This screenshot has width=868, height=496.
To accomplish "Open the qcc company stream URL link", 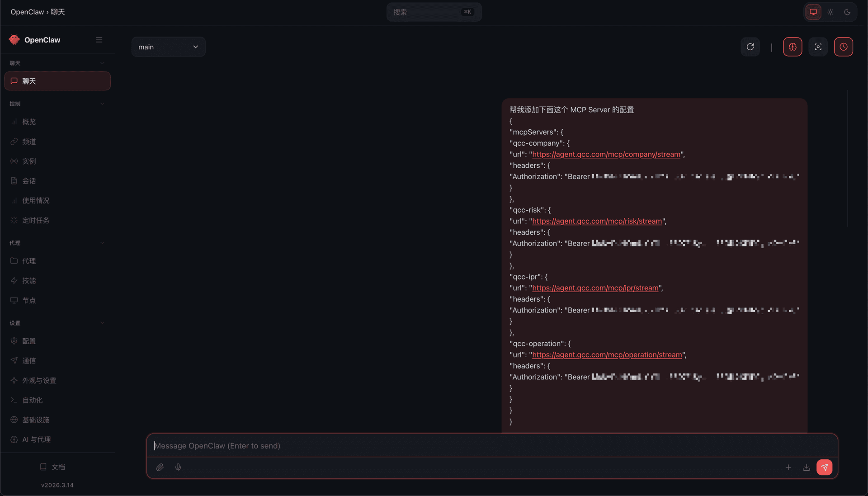I will click(x=606, y=155).
